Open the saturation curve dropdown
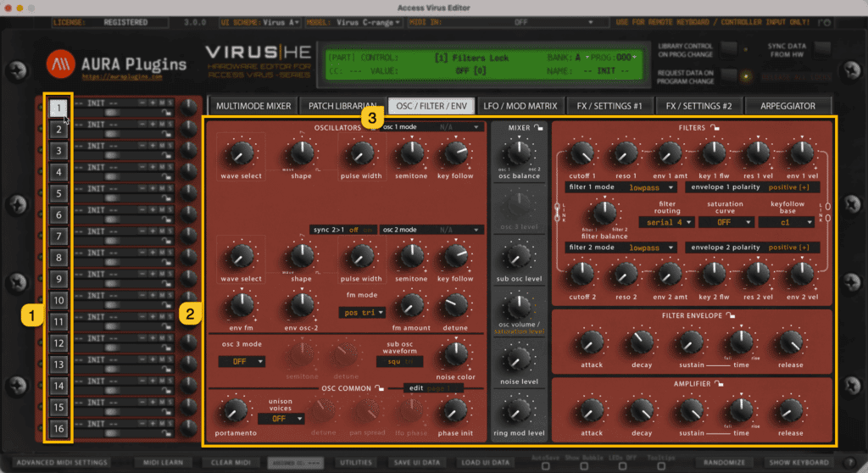This screenshot has width=868, height=473. [726, 222]
